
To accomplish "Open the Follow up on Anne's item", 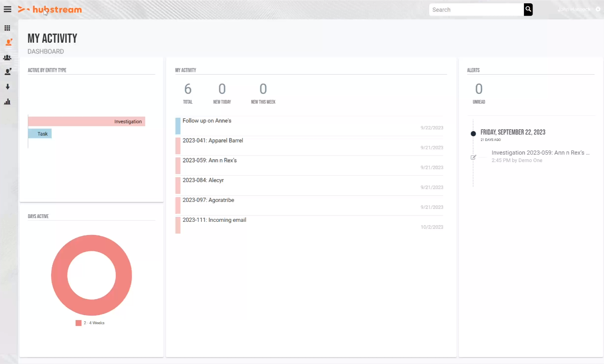I will point(207,121).
